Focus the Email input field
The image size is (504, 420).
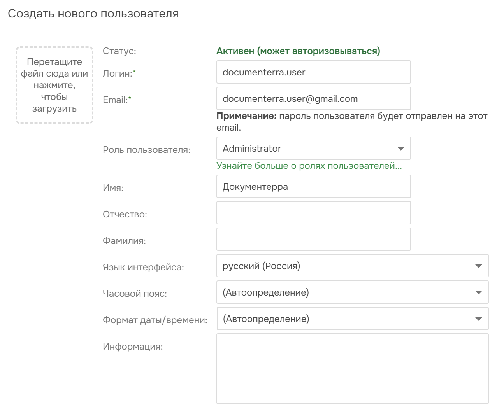click(313, 99)
